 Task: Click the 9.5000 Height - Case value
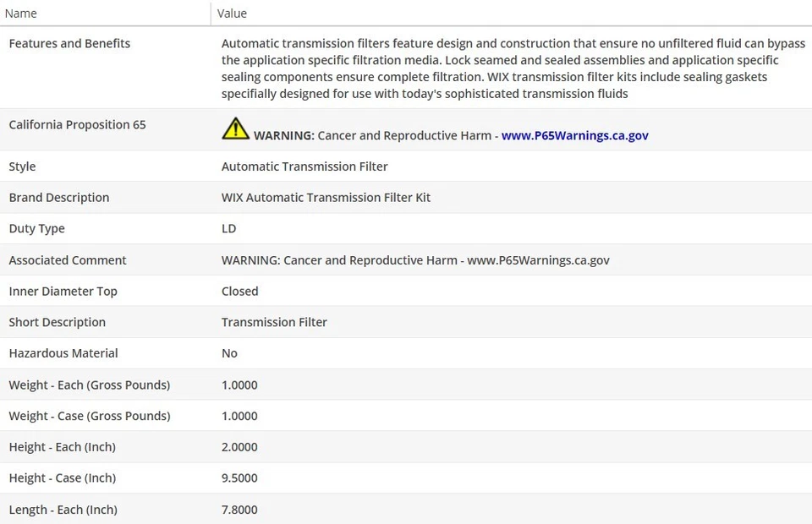click(x=239, y=478)
